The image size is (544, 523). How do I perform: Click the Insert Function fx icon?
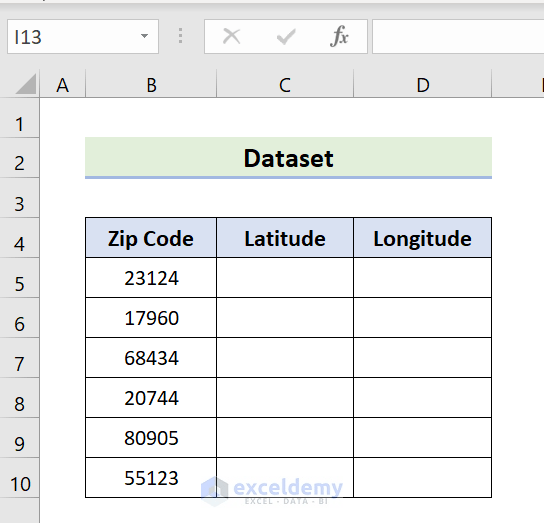click(x=339, y=36)
